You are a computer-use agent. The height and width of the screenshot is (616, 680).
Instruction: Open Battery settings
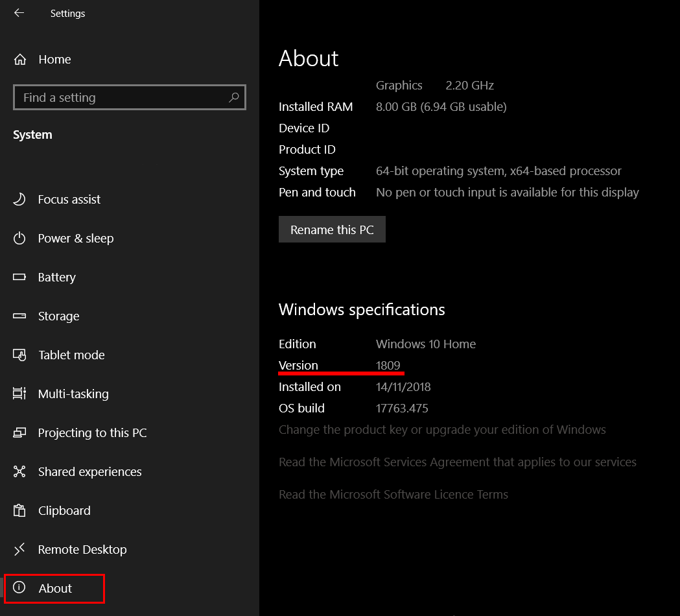click(x=57, y=278)
